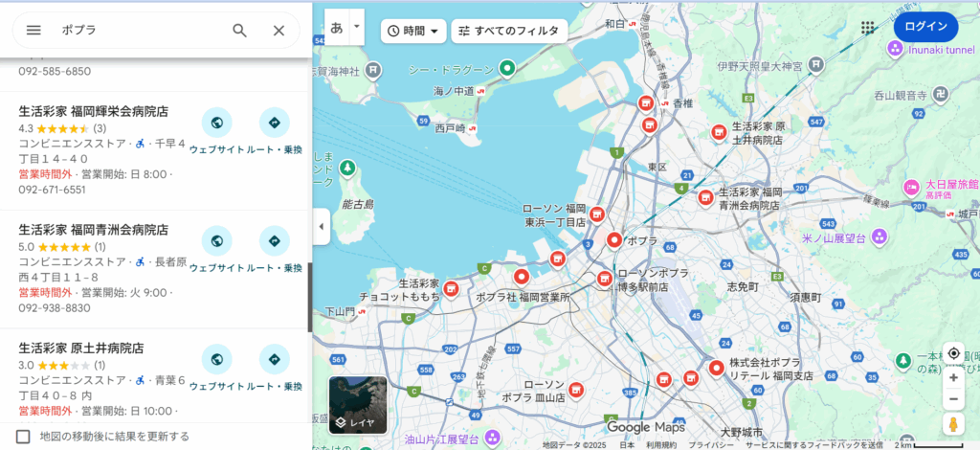
Task: Click 呑山観音寺 temple marker
Action: [942, 95]
